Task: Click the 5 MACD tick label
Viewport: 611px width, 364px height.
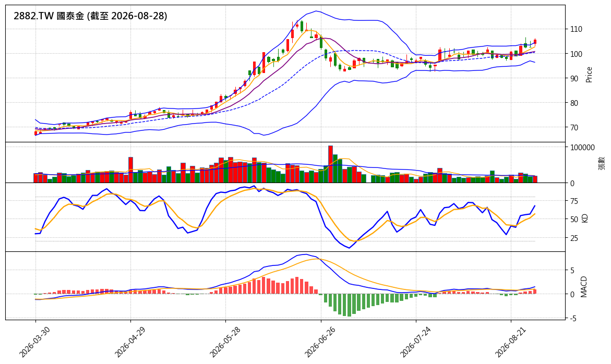Action: click(x=572, y=270)
